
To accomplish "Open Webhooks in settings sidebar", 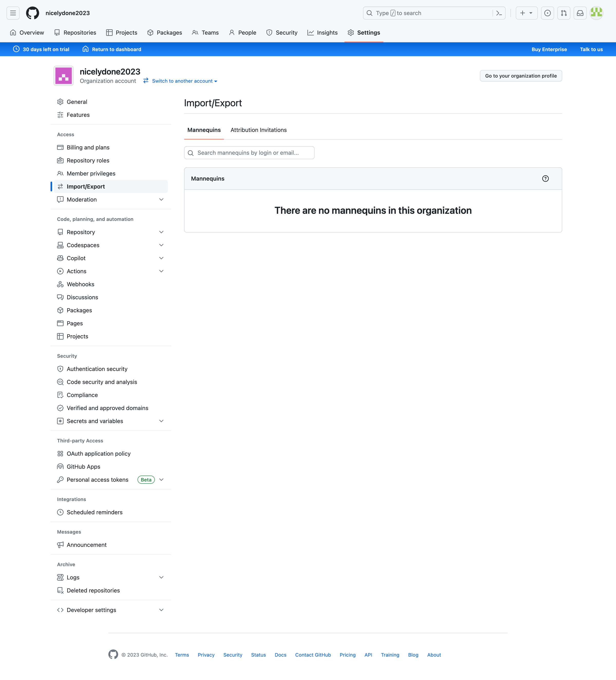I will pos(111,284).
